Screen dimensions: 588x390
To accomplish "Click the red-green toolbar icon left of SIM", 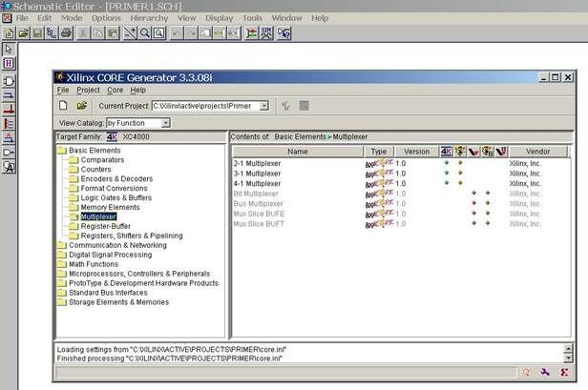I will coord(252,33).
